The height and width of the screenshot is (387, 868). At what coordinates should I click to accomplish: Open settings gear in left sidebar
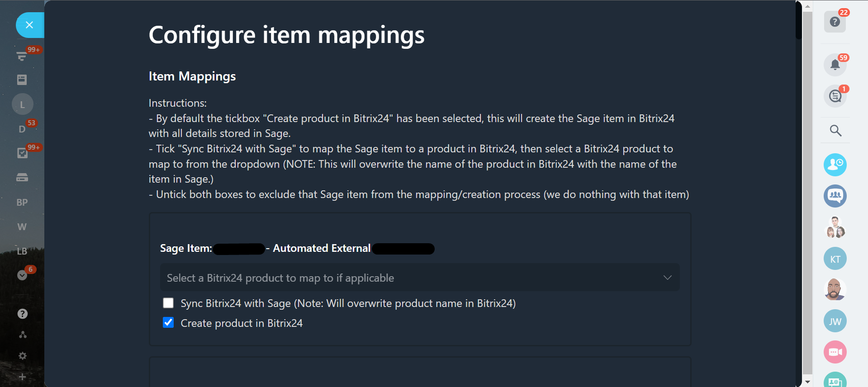coord(22,356)
